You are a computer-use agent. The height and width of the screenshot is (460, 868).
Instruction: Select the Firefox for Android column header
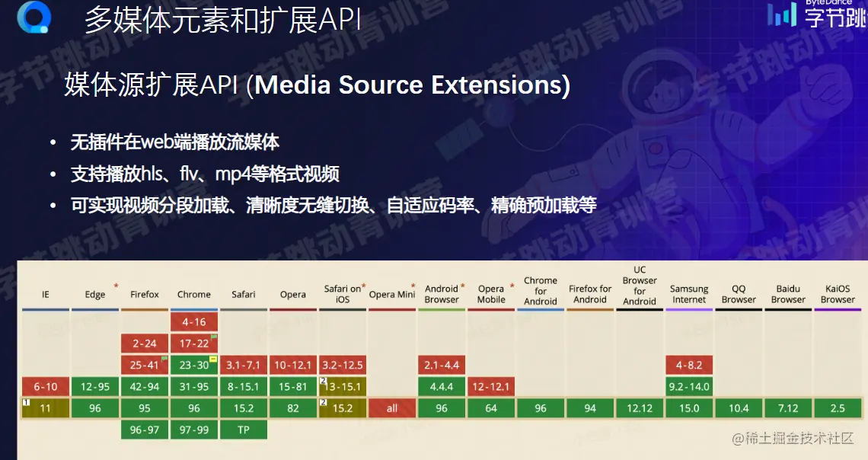tap(590, 294)
